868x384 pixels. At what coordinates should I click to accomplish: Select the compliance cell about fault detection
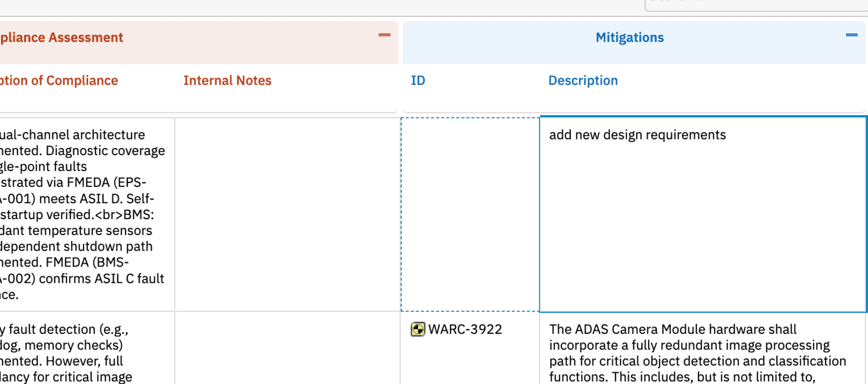[x=85, y=350]
